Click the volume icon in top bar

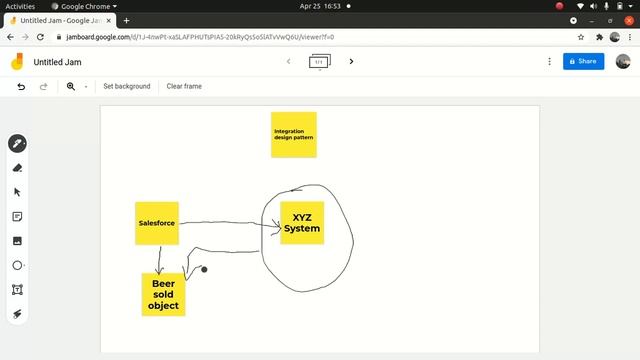[x=593, y=6]
